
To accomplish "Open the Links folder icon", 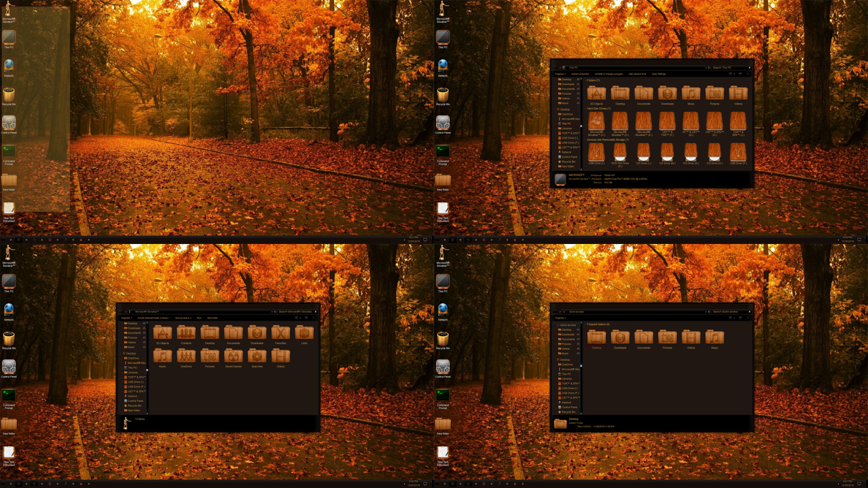I will coord(304,333).
